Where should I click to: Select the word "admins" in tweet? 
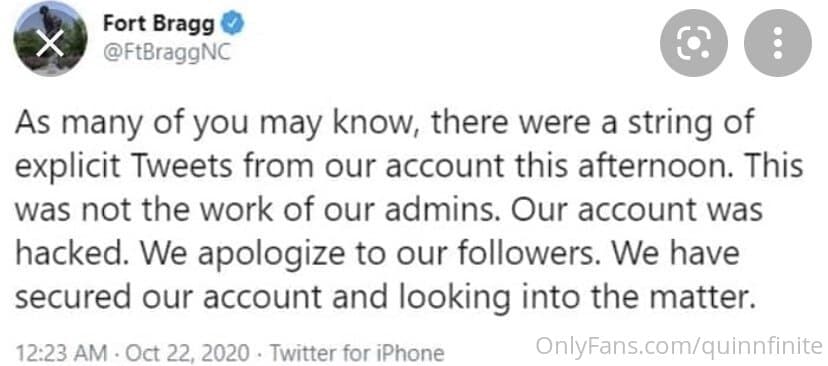443,210
